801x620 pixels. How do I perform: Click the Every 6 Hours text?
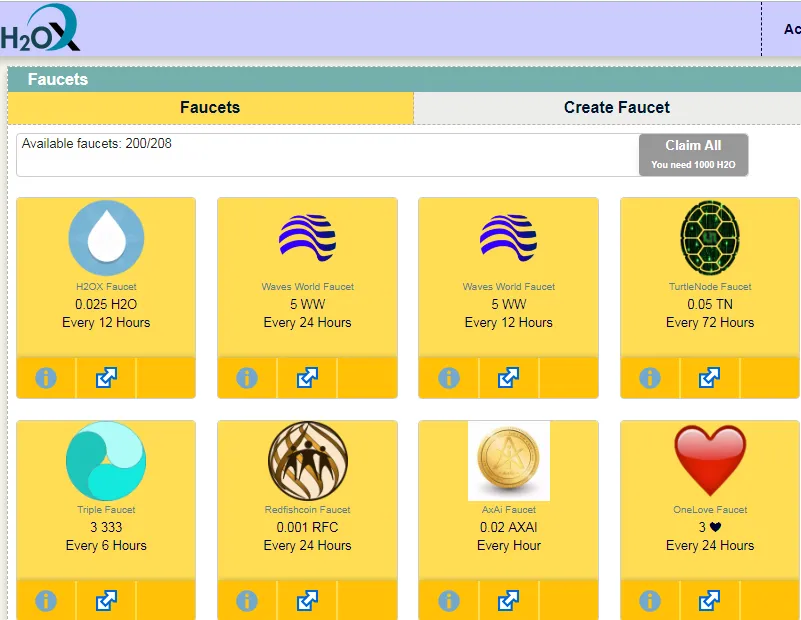tap(106, 545)
